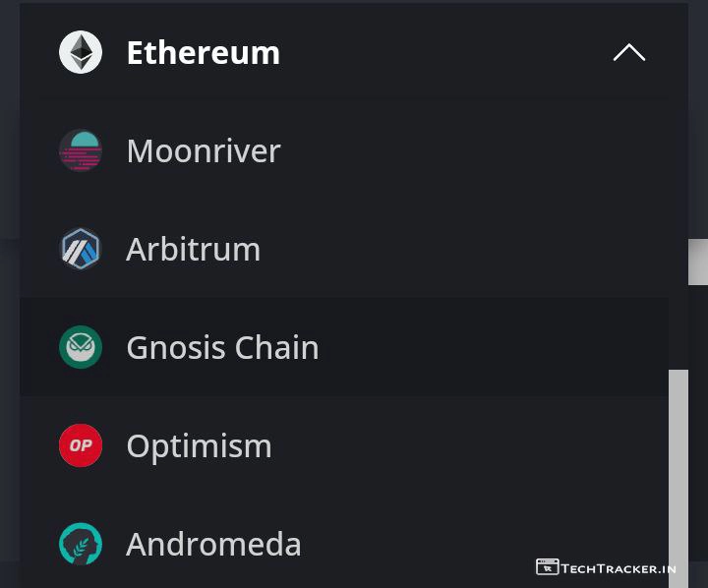
Task: Click the green Gnosis Chain owl icon
Action: click(81, 347)
